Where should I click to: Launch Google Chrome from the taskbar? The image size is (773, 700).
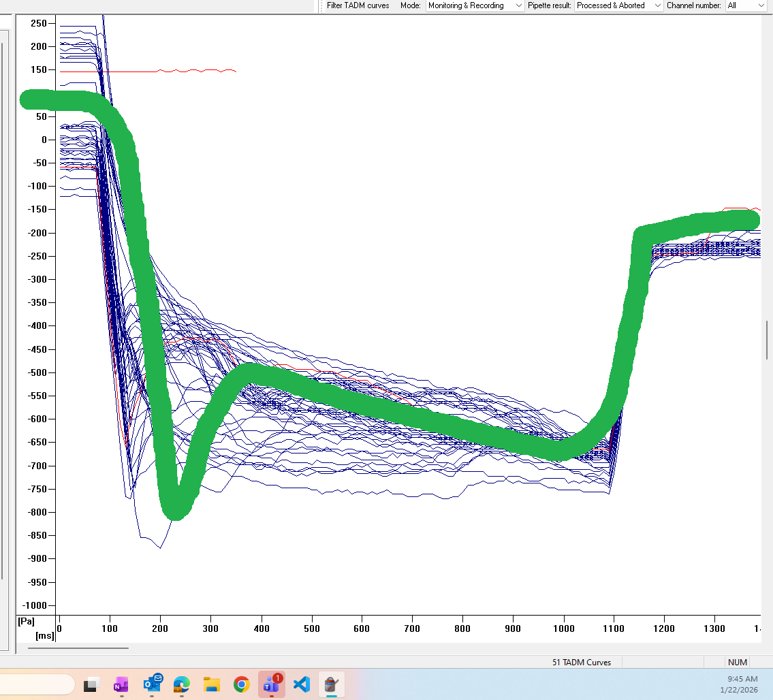click(242, 684)
